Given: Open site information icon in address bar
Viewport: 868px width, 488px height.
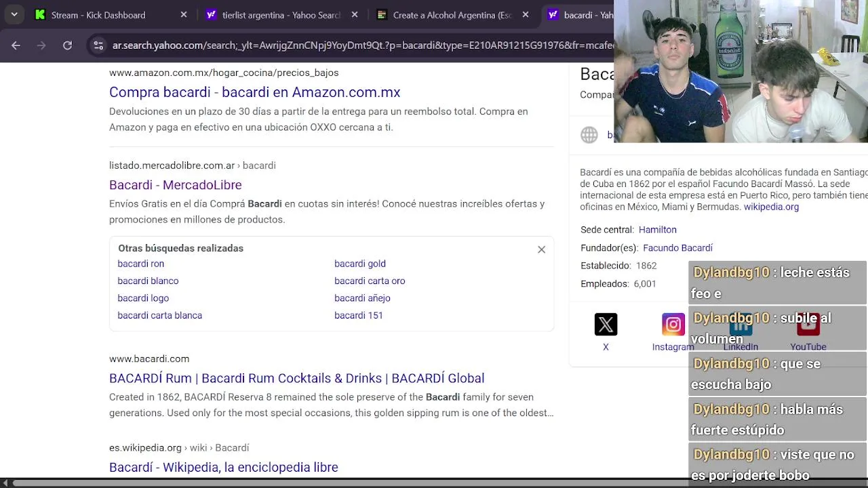Looking at the screenshot, I should [x=98, y=45].
